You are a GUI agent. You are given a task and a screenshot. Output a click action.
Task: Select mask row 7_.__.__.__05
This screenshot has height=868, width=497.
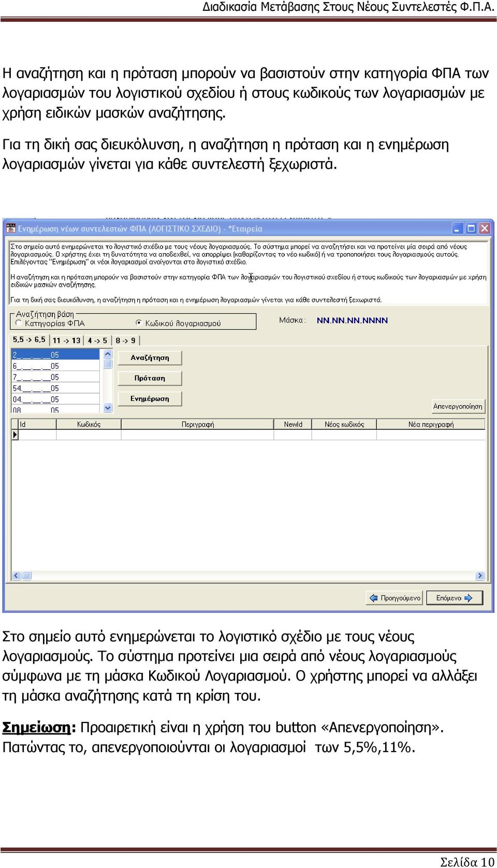point(55,378)
